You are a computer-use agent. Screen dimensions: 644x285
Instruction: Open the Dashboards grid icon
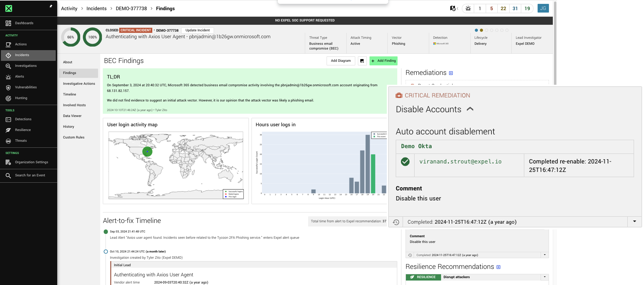(8, 23)
